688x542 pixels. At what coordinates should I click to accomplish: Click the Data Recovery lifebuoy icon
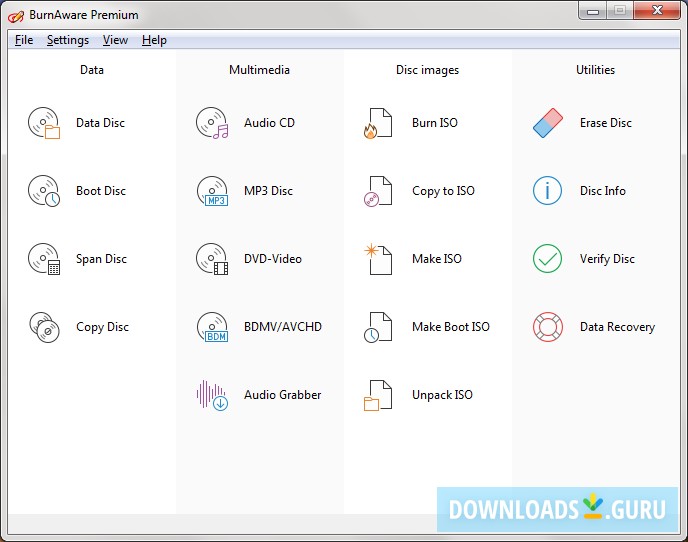coord(548,327)
